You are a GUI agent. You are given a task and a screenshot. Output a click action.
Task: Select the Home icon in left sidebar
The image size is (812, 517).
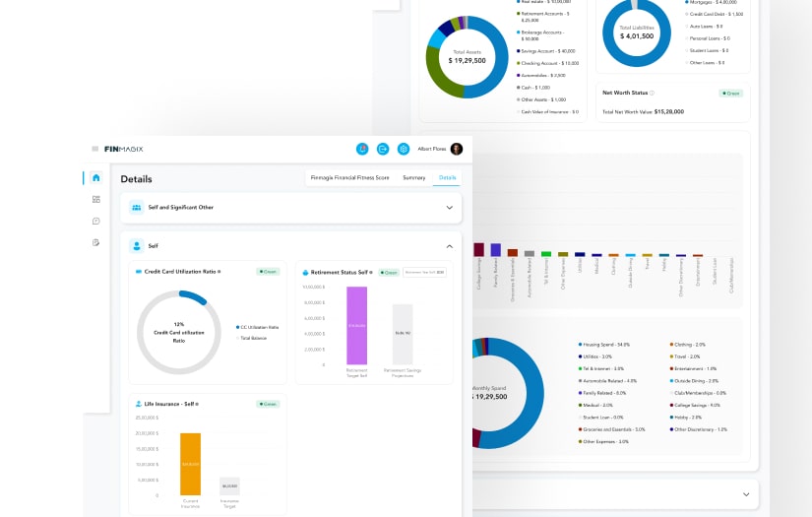pyautogui.click(x=95, y=178)
